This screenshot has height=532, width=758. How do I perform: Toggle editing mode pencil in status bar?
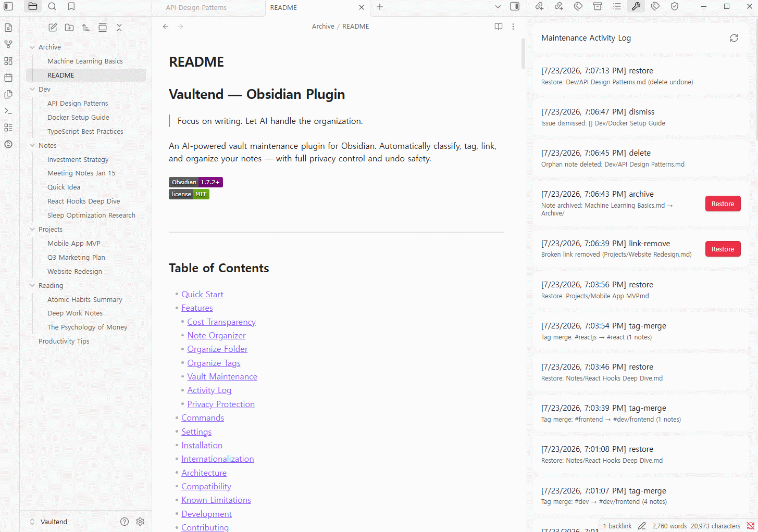tap(642, 526)
